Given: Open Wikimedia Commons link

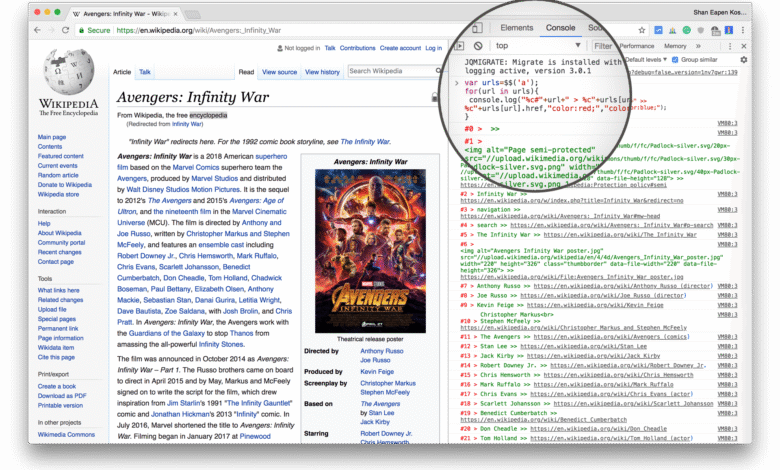Looking at the screenshot, I should point(66,435).
